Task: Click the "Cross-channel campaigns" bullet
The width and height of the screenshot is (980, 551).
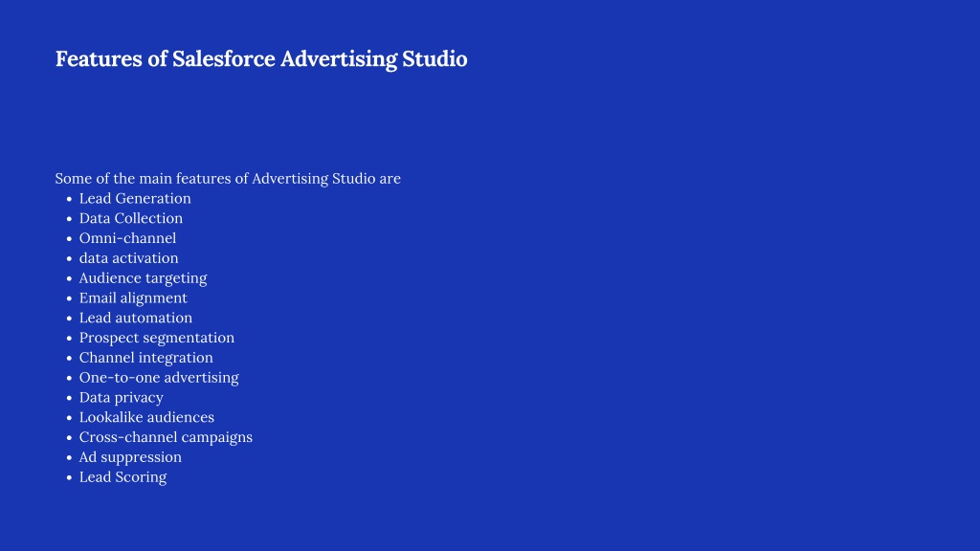Action: click(x=166, y=437)
